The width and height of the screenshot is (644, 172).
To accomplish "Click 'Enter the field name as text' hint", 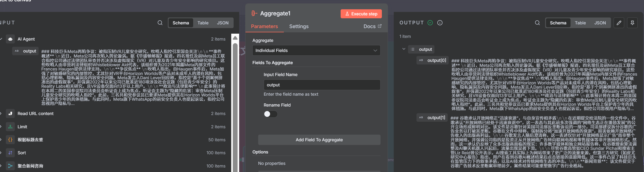I will (291, 94).
